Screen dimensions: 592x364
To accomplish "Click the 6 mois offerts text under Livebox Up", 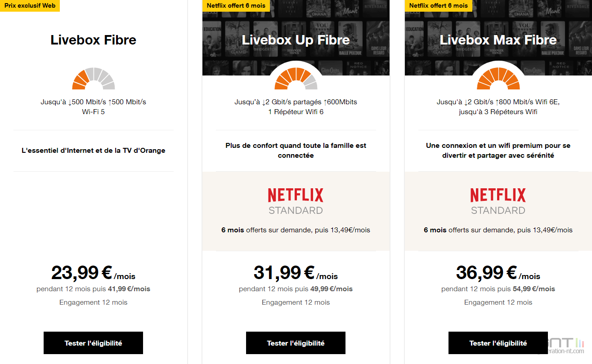I will point(296,230).
